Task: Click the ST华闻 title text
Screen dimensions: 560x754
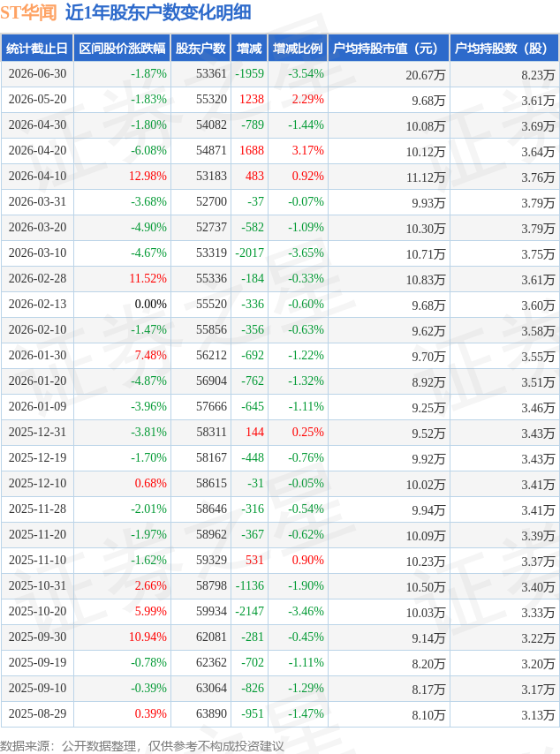Action: pyautogui.click(x=28, y=12)
